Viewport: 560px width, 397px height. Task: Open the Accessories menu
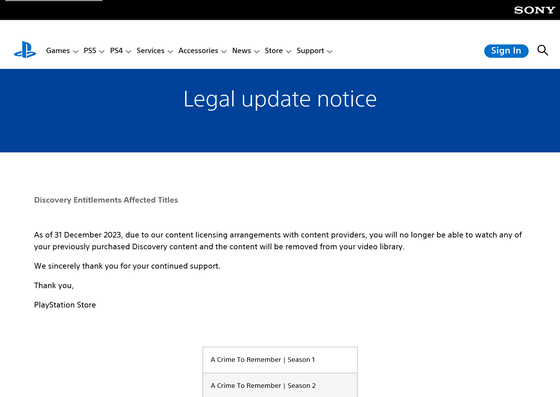click(198, 51)
